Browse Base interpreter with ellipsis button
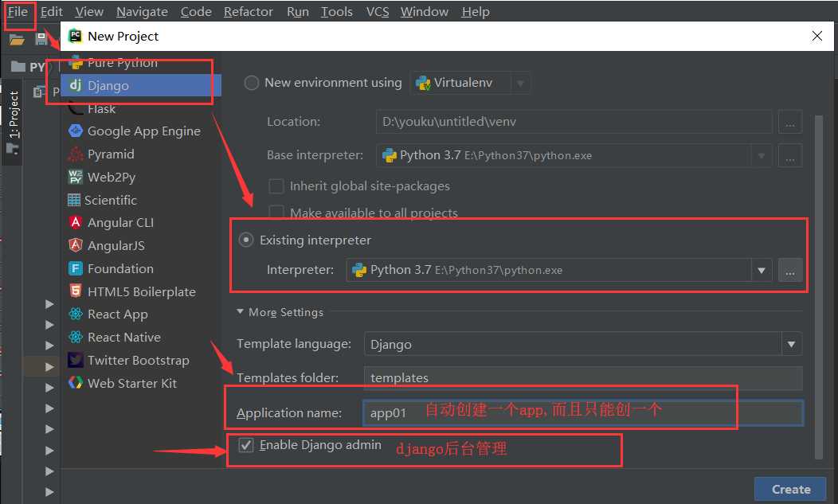The height and width of the screenshot is (504, 838). point(790,155)
